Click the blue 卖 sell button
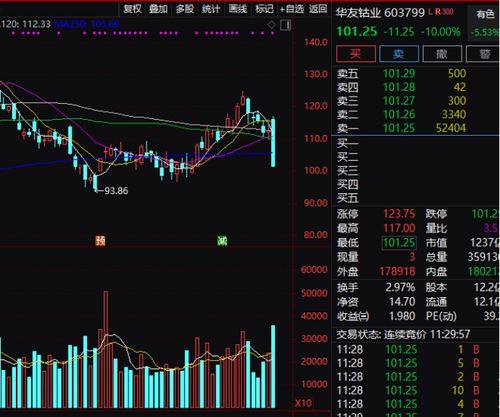500x417 pixels. click(399, 54)
